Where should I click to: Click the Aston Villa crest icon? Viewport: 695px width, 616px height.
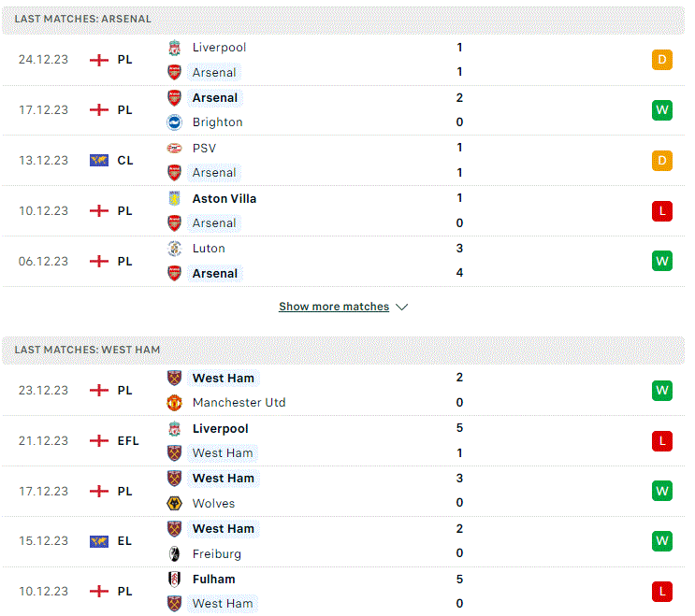coord(175,199)
